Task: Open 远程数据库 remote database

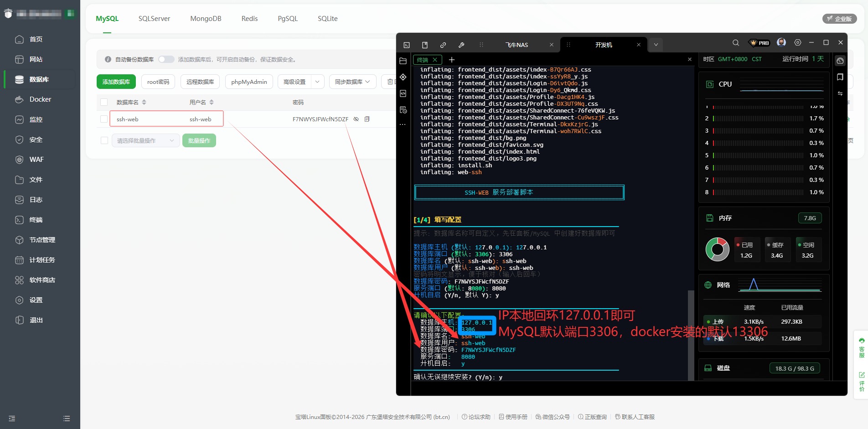Action: 200,82
